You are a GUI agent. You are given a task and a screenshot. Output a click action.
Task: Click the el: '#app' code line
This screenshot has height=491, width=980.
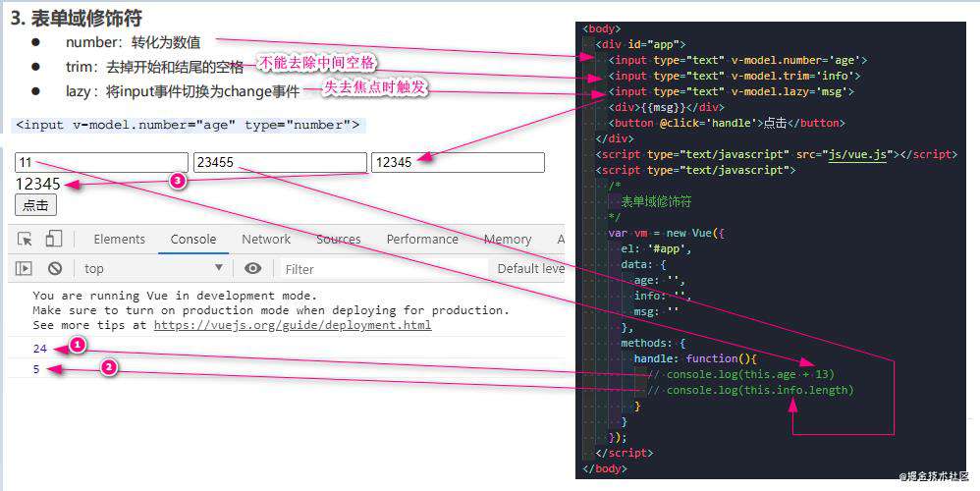[x=656, y=248]
